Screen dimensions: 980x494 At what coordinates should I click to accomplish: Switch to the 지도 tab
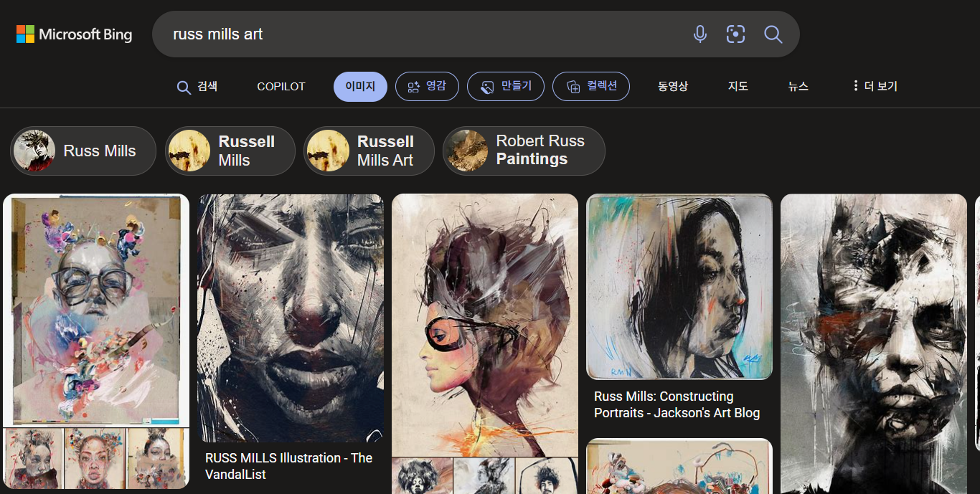tap(738, 87)
